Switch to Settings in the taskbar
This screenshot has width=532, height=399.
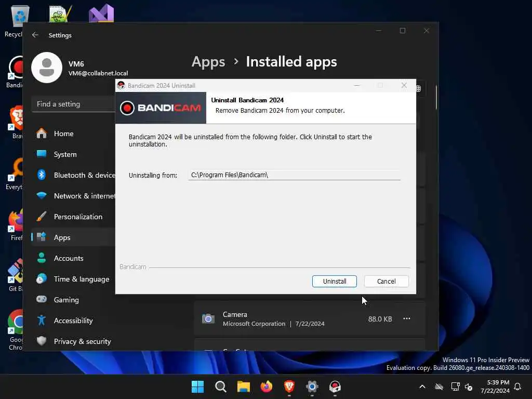tap(312, 387)
